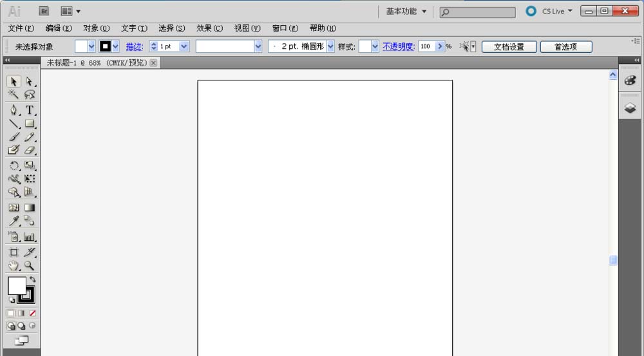Viewport: 644px width, 356px height.
Task: Select the Slice tool
Action: tap(29, 252)
